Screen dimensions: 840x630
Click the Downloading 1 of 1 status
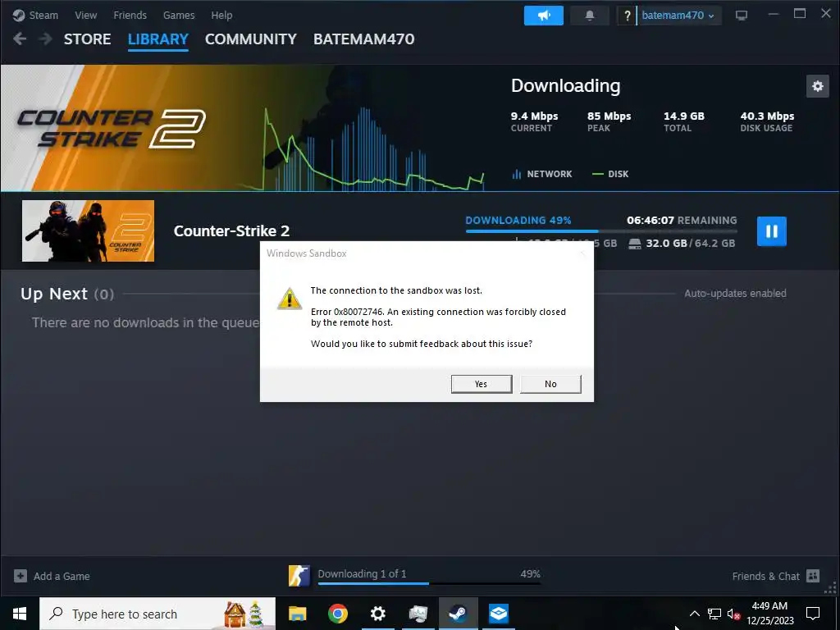coord(362,573)
